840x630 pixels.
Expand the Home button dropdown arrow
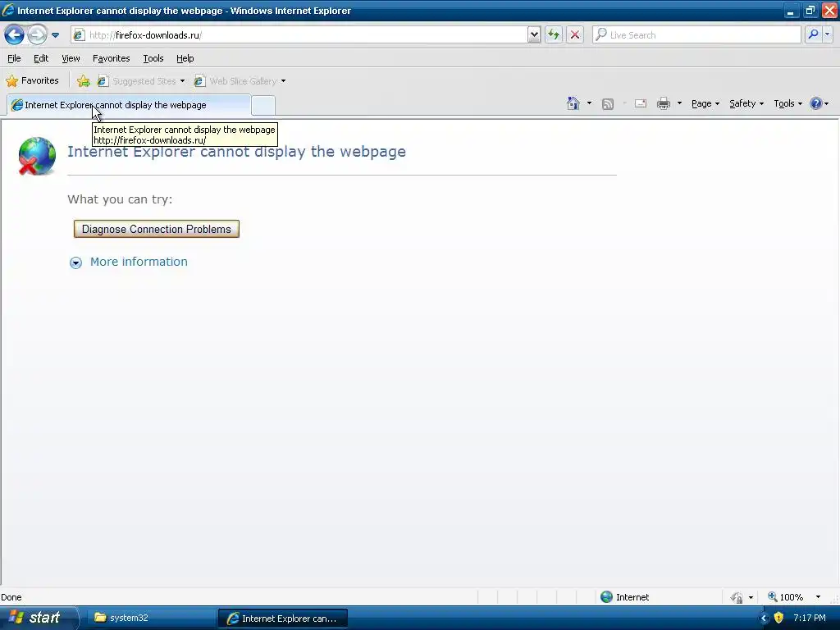coord(589,103)
